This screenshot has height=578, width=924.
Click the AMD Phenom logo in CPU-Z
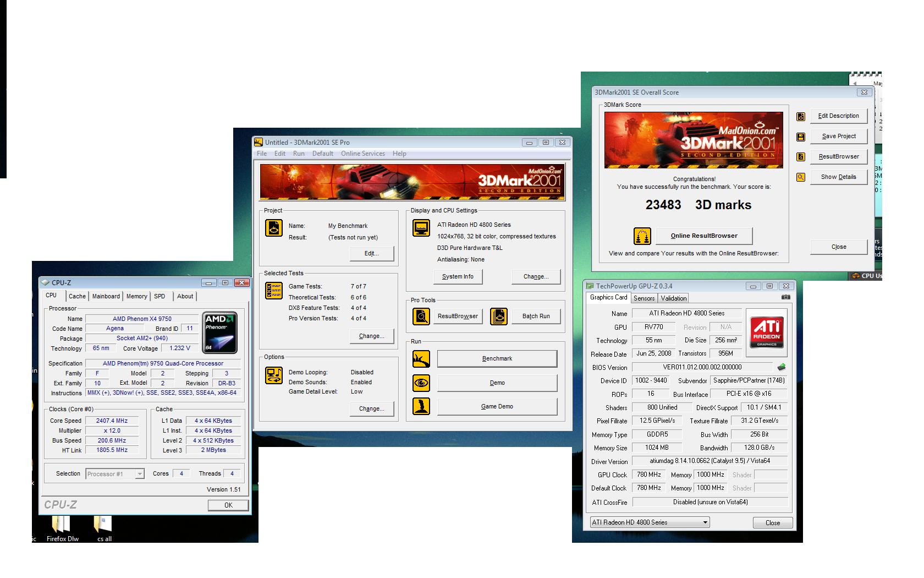220,332
